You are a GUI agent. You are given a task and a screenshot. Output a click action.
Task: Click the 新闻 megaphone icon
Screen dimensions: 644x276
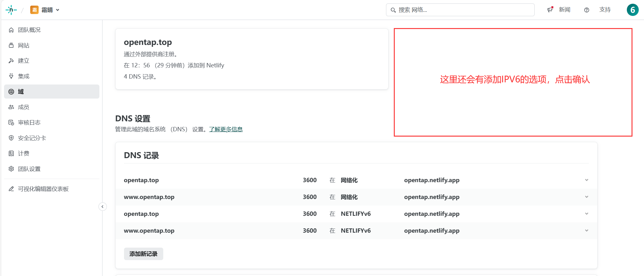(550, 10)
